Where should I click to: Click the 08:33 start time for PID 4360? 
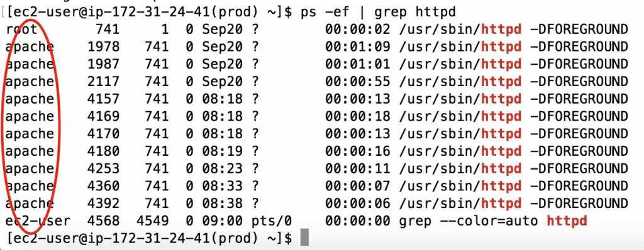[x=222, y=186]
